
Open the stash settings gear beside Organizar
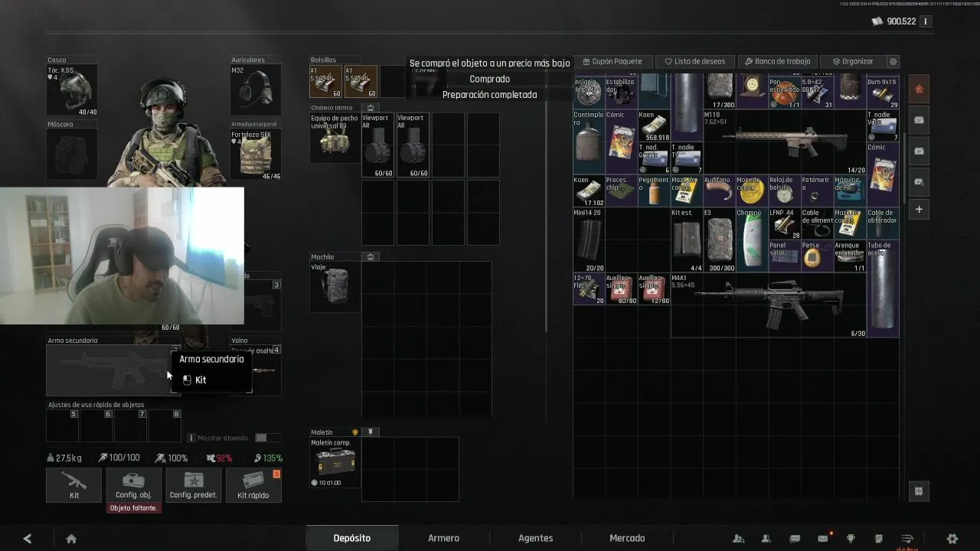pyautogui.click(x=893, y=61)
